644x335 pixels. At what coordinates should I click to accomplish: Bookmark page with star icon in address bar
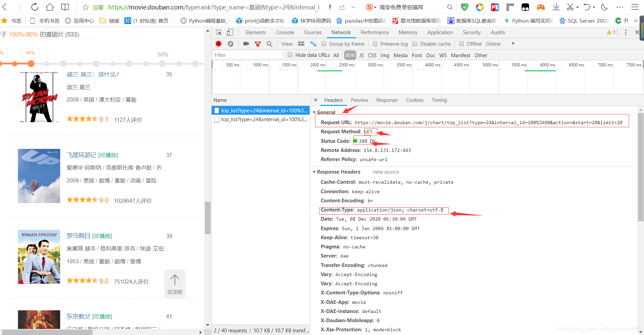point(86,7)
